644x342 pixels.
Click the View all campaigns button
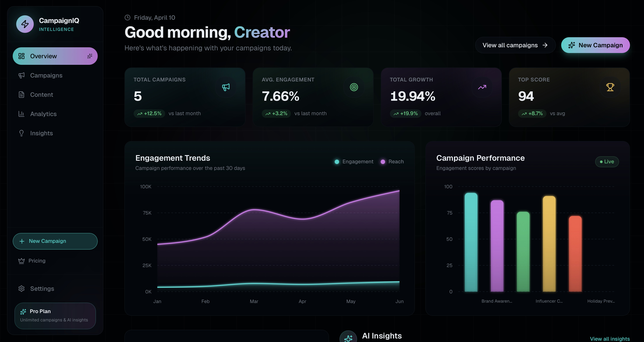point(515,45)
